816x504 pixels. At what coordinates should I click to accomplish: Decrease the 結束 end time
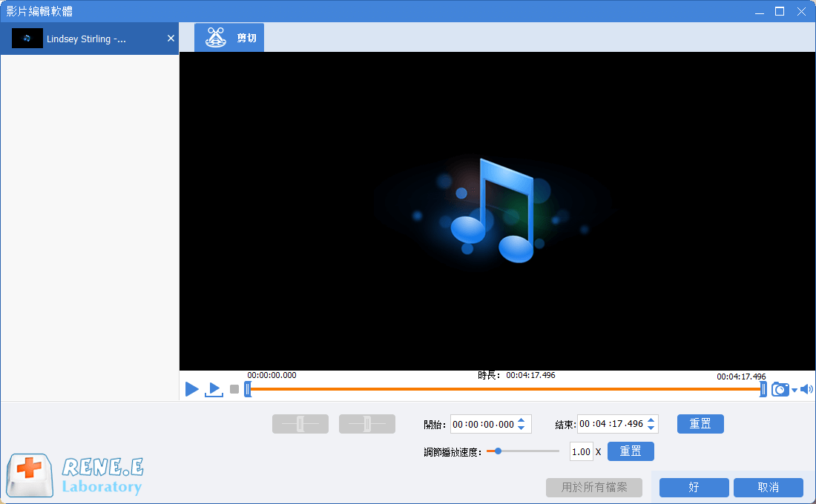(651, 428)
